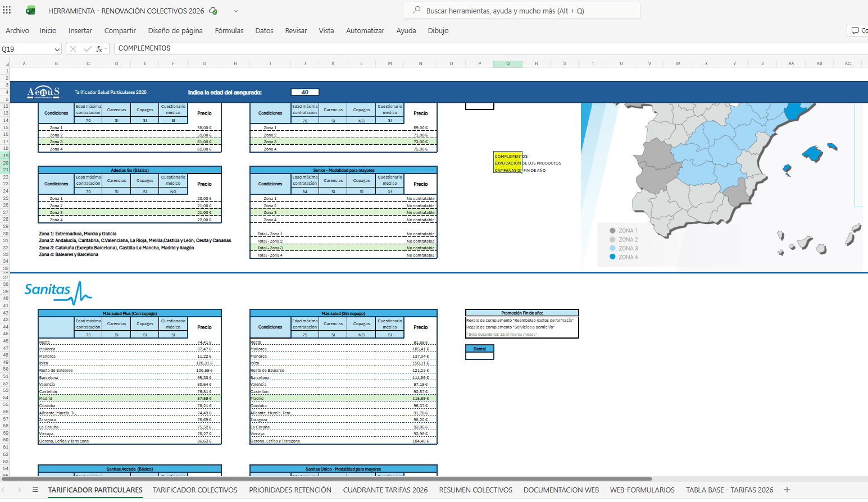Expand the Name Box dropdown for Q19
The image size is (868, 502).
57,49
